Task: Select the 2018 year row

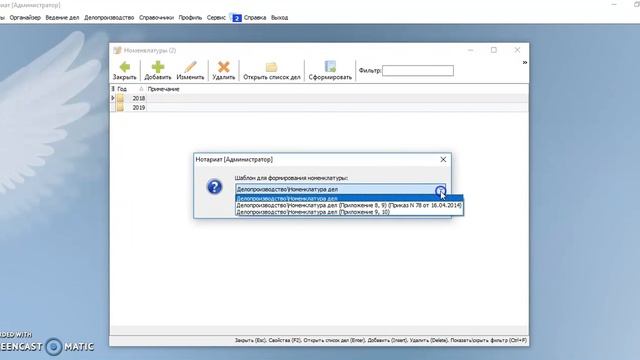Action: tap(319, 98)
